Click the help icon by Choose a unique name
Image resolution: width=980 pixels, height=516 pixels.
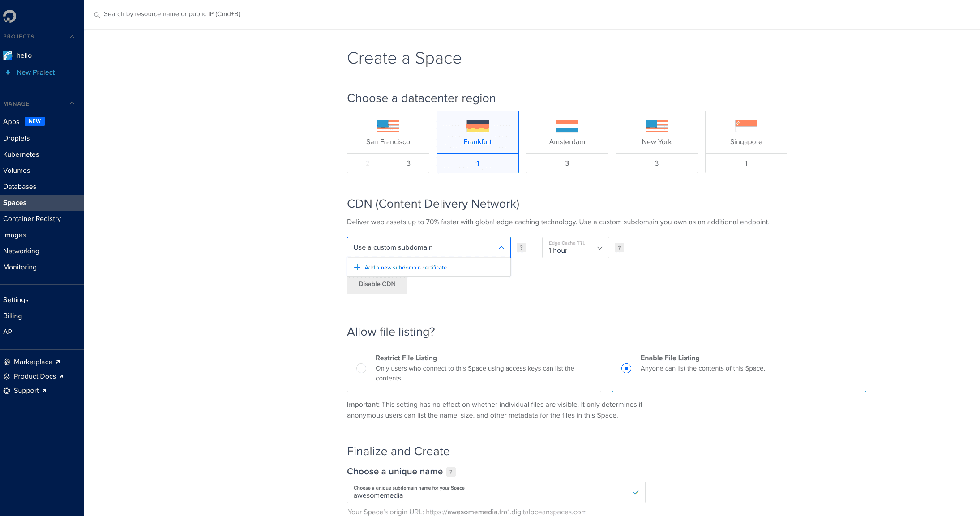click(x=451, y=472)
